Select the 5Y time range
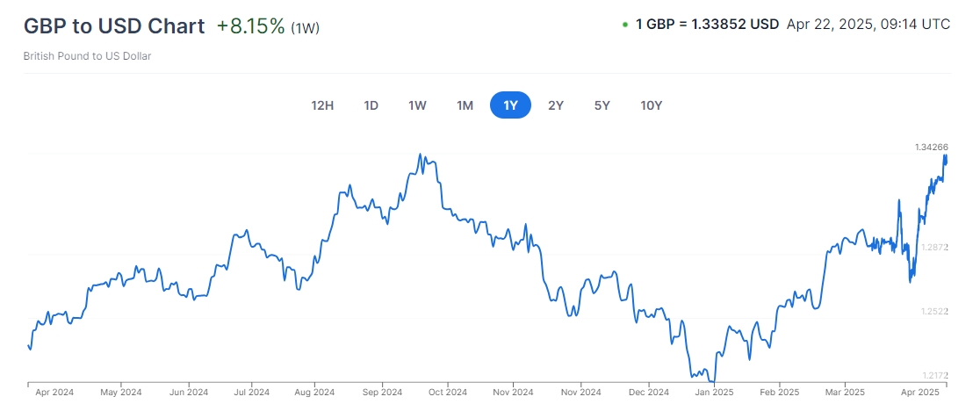Viewport: 980px width, 404px height. click(x=602, y=105)
